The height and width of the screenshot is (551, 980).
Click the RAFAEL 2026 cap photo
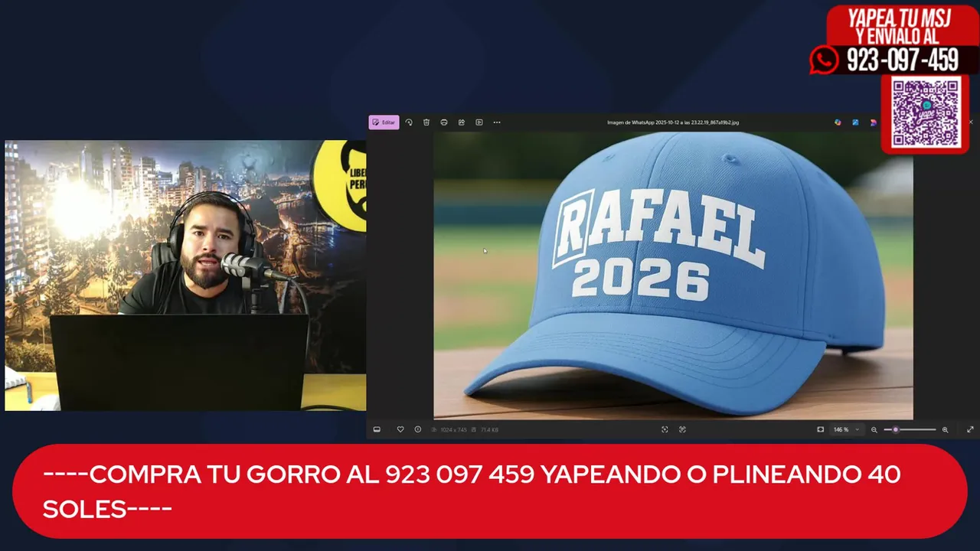click(x=673, y=275)
